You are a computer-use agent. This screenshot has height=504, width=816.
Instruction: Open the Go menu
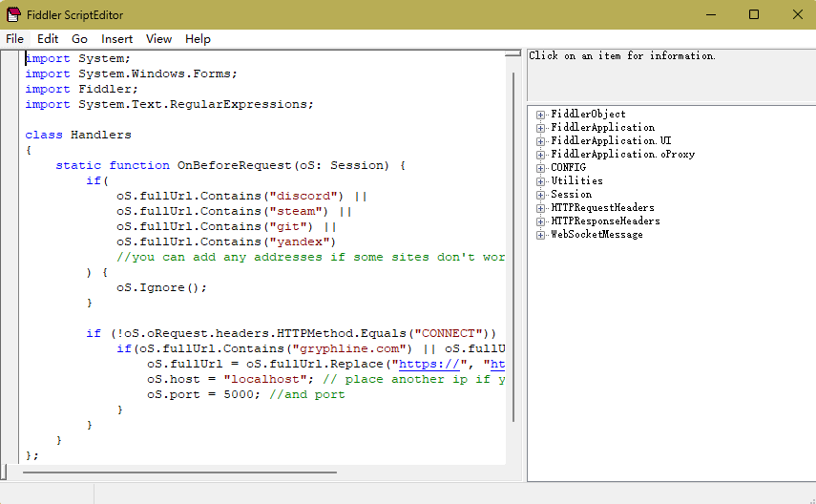click(79, 39)
